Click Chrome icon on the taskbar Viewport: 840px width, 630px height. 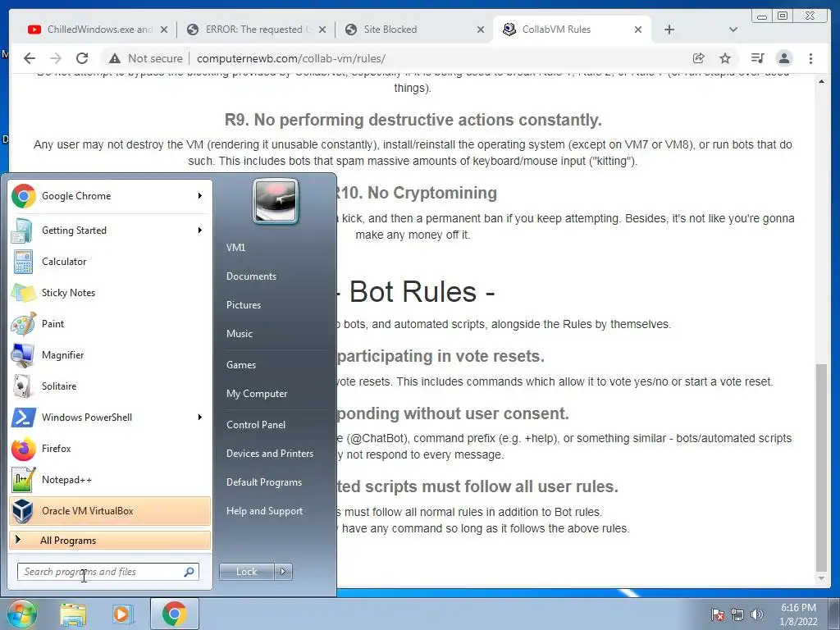174,614
